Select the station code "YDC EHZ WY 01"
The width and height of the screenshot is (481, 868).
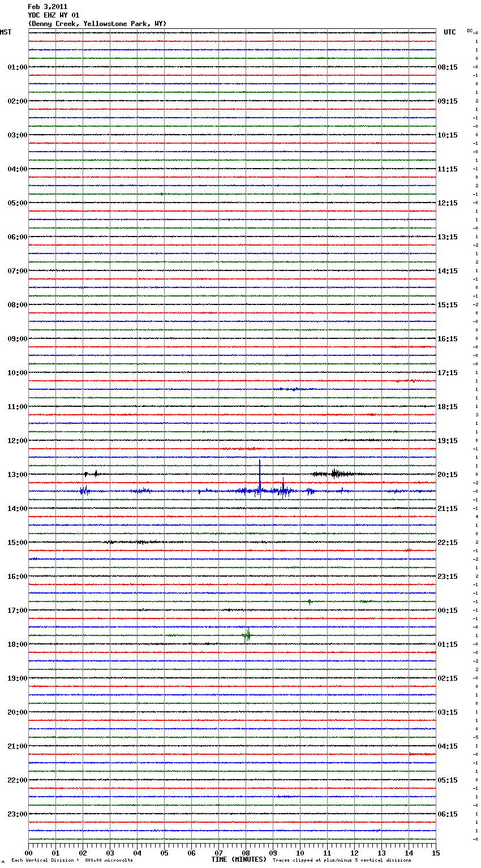coord(54,15)
